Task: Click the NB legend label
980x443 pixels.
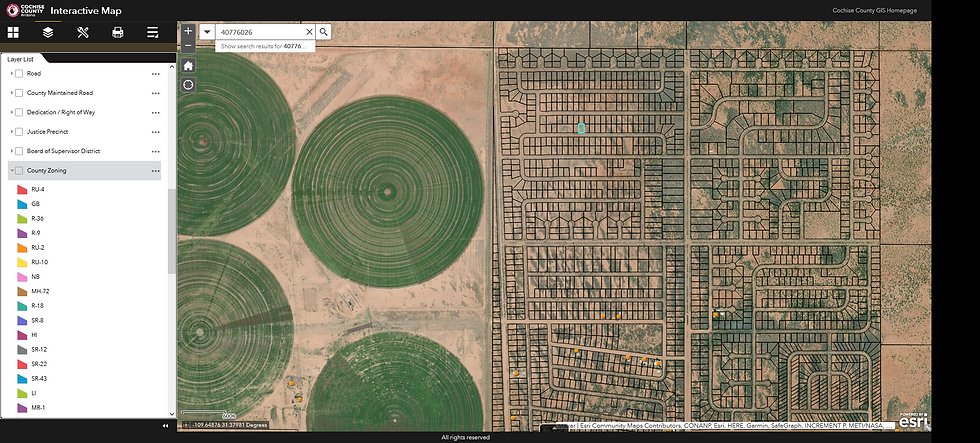Action: (x=35, y=277)
